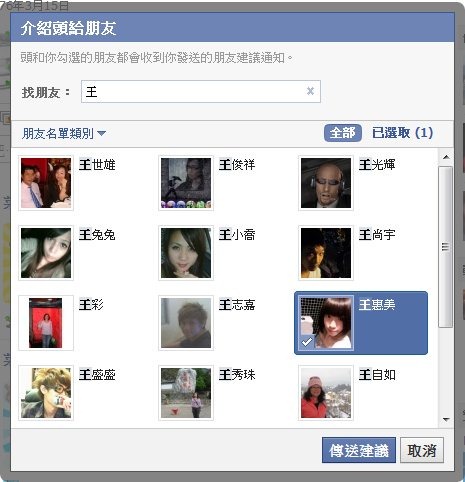Clear the friend search text field

pyautogui.click(x=310, y=91)
